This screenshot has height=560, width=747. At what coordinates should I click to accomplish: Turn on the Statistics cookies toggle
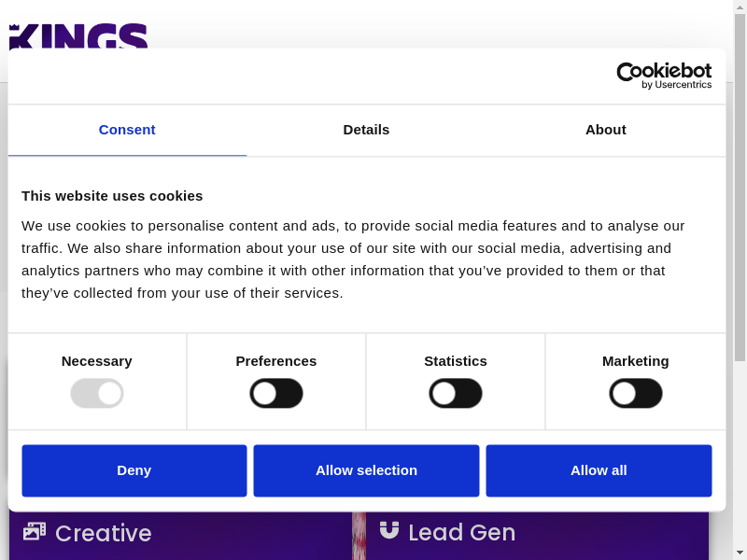pyautogui.click(x=456, y=393)
